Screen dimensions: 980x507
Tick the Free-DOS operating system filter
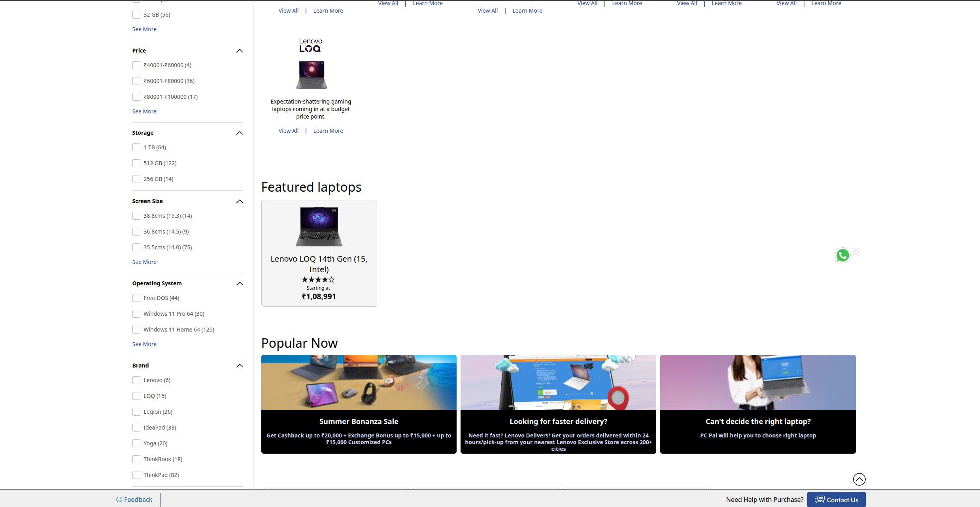(x=136, y=298)
